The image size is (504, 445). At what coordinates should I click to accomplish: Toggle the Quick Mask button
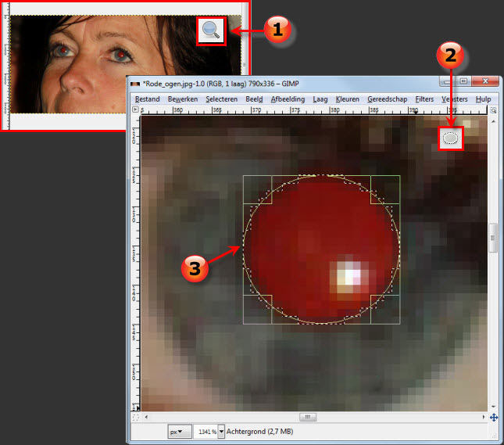pyautogui.click(x=136, y=418)
